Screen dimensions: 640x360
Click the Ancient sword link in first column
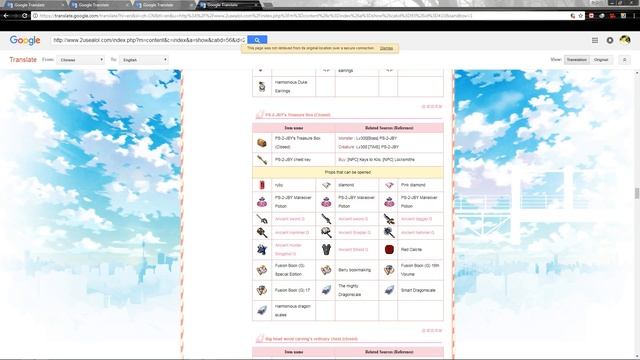289,219
